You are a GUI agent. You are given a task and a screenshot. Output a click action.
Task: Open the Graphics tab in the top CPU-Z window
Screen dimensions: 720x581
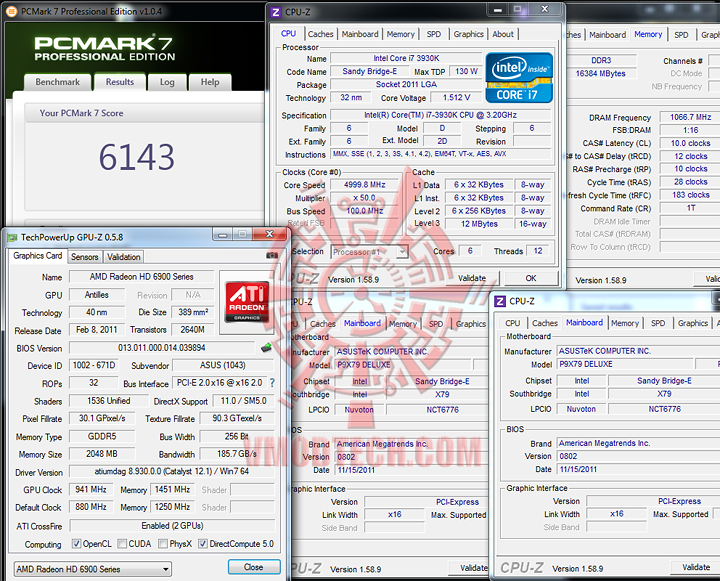468,34
